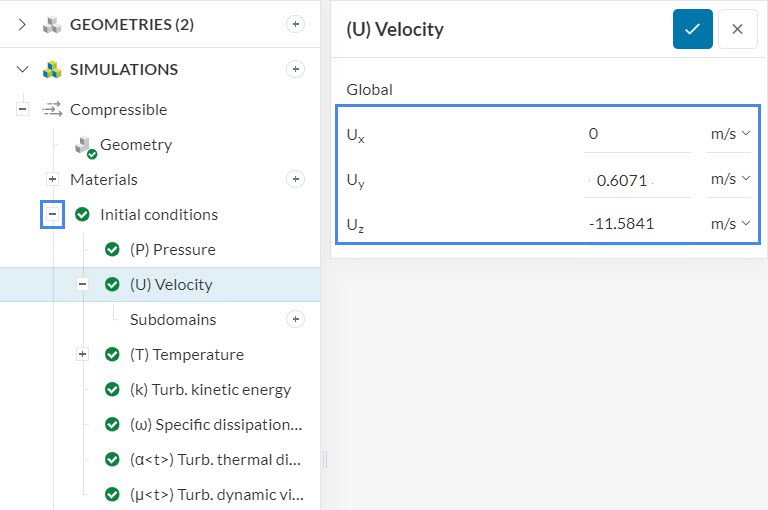The height and width of the screenshot is (510, 768).
Task: Expand the Materials tree node
Action: pyautogui.click(x=53, y=180)
